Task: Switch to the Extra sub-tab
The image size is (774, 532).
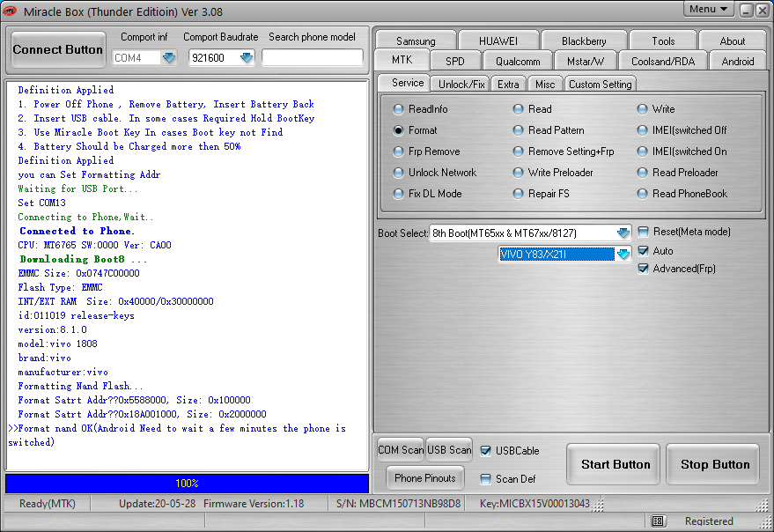Action: click(508, 84)
